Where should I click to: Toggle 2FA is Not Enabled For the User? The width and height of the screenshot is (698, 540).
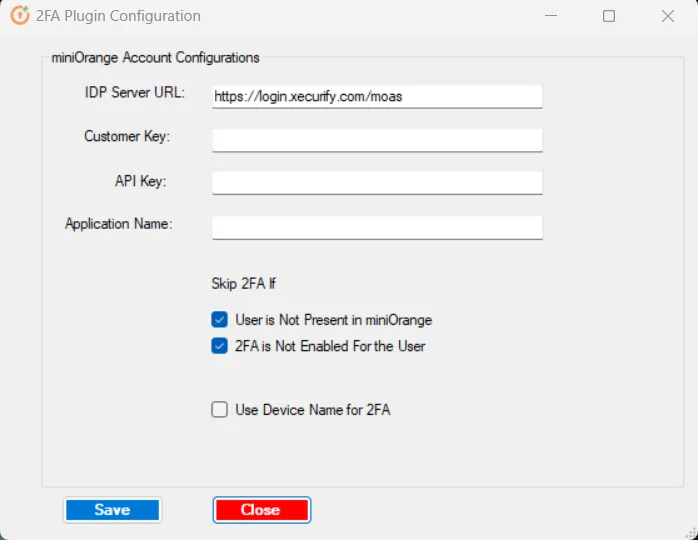click(x=219, y=346)
